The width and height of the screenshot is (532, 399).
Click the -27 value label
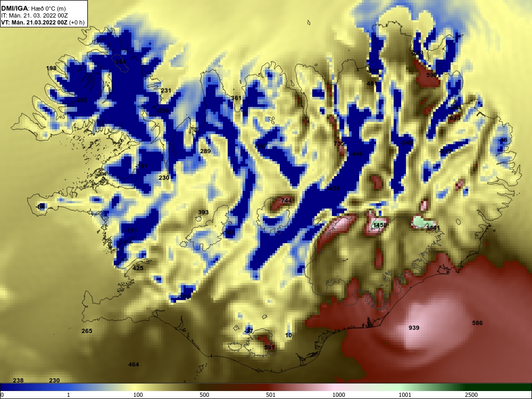[248, 331]
